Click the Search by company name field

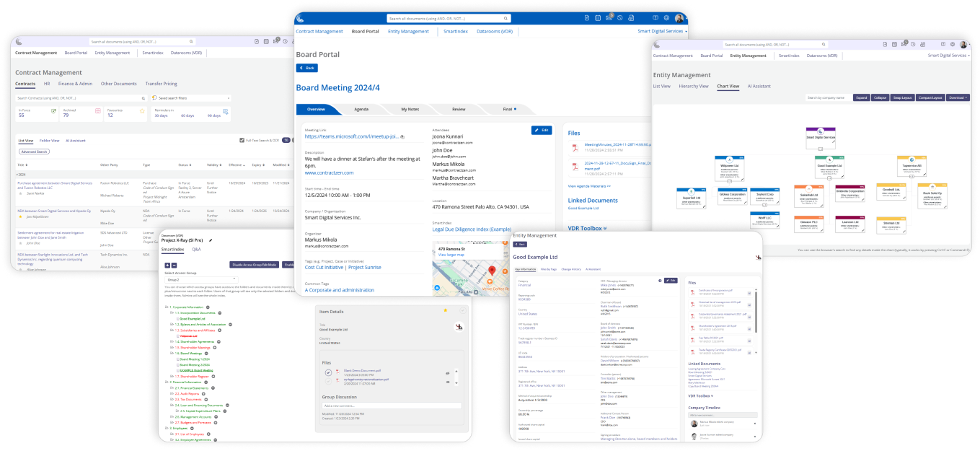pos(827,97)
